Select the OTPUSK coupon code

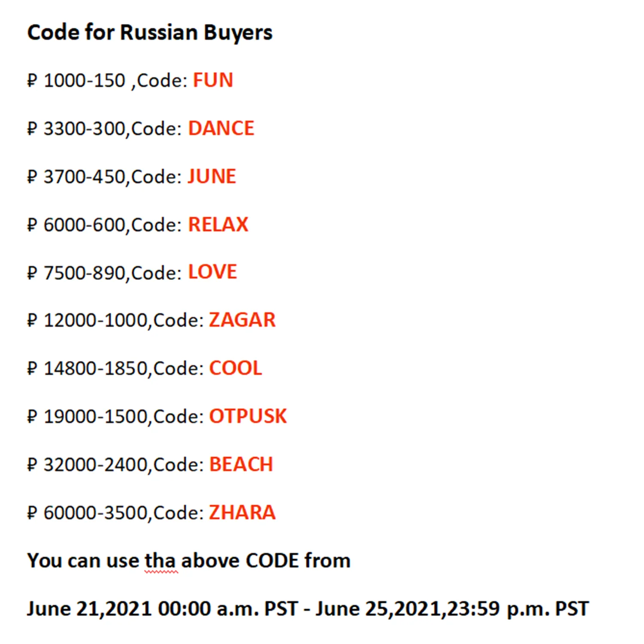coord(248,416)
